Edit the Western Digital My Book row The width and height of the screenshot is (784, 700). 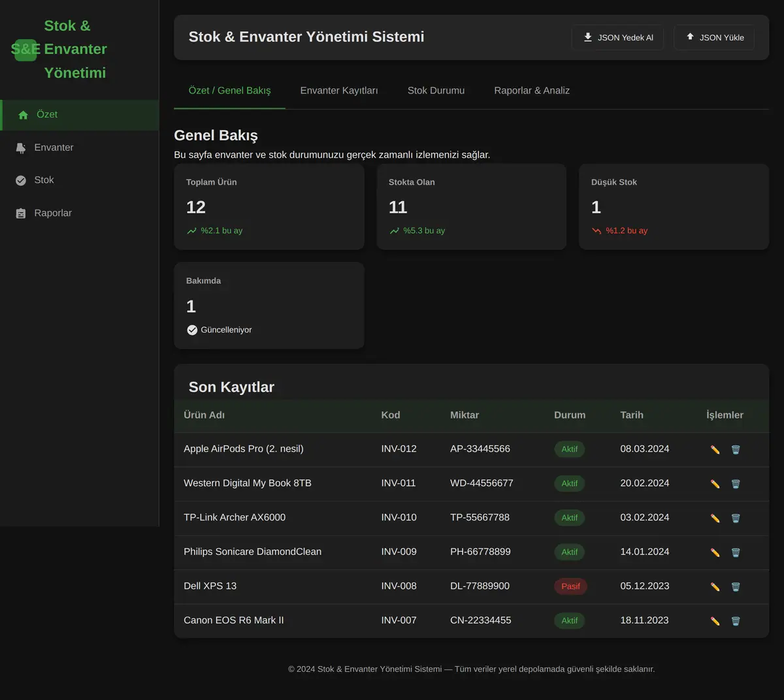point(715,484)
